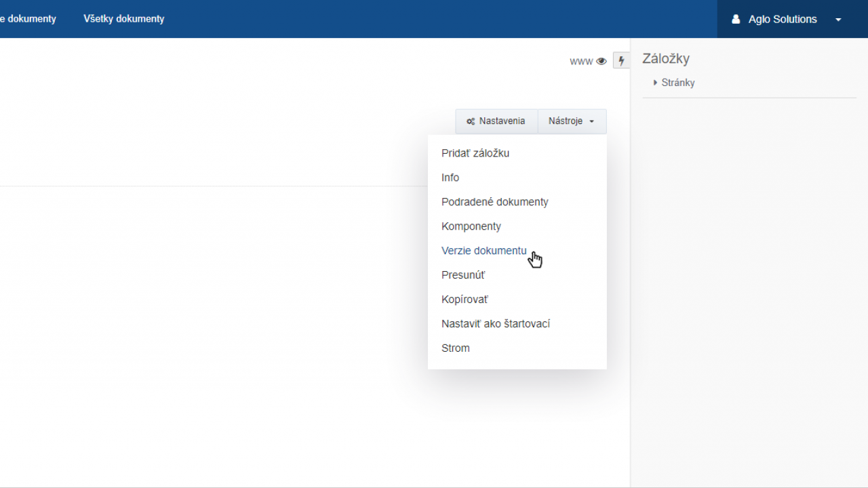Open Nastavenia with the gears icon
Screen dimensions: 868x488
pos(496,121)
